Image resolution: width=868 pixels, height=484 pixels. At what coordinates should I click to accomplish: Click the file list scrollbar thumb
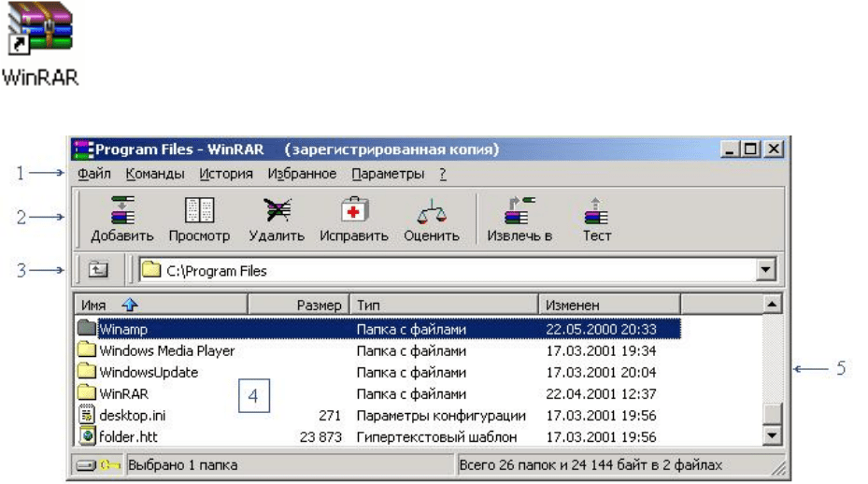(772, 413)
